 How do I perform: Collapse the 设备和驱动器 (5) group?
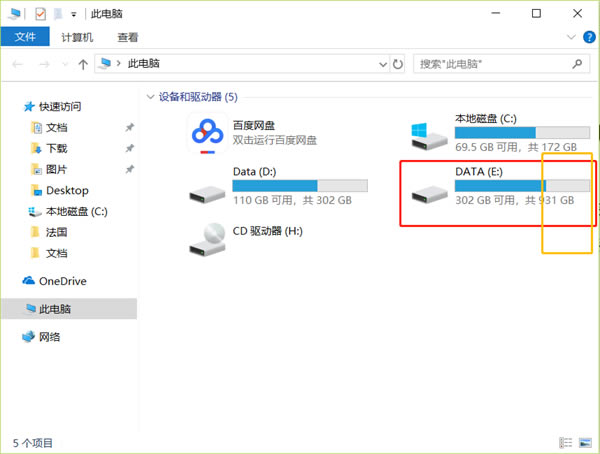pos(150,97)
